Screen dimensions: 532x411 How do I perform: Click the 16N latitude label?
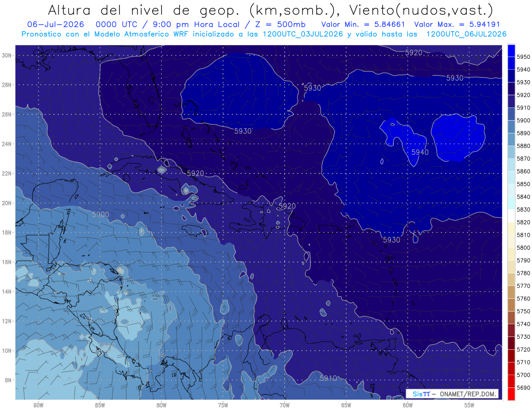8,262
